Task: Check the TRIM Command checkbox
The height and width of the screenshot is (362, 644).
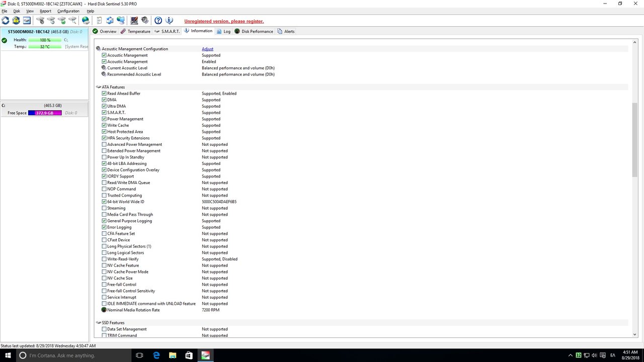Action: 104,335
